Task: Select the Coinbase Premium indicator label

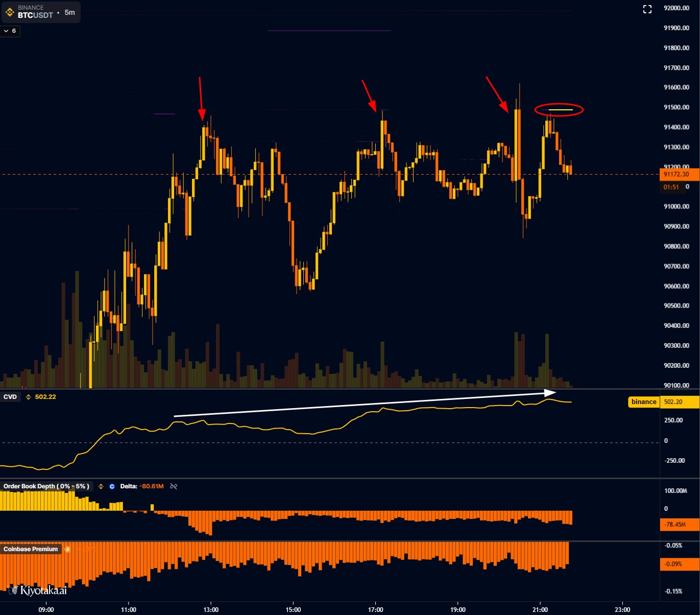Action: (31, 549)
